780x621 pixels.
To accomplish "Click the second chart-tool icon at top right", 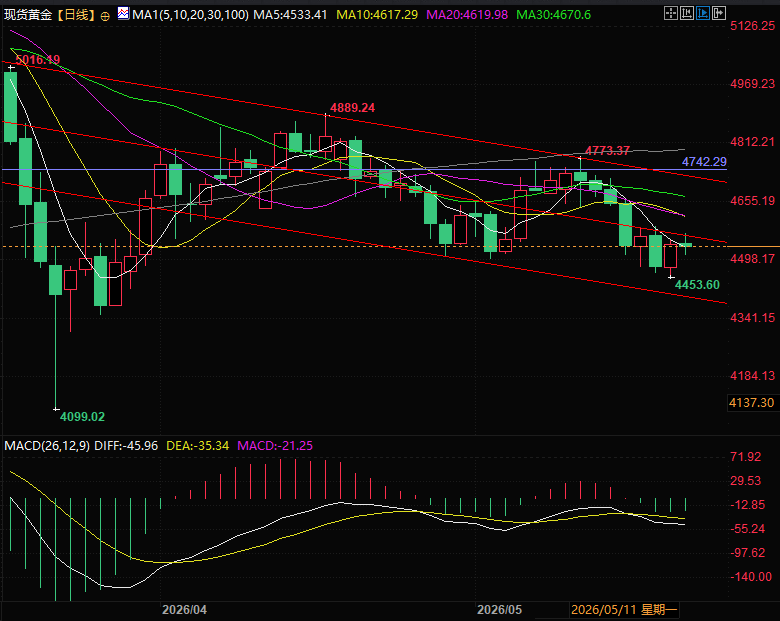I will (687, 13).
